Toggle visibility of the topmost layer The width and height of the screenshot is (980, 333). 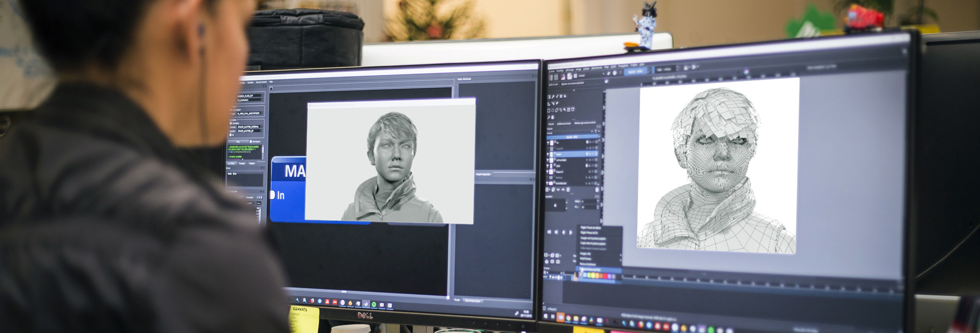click(x=549, y=142)
